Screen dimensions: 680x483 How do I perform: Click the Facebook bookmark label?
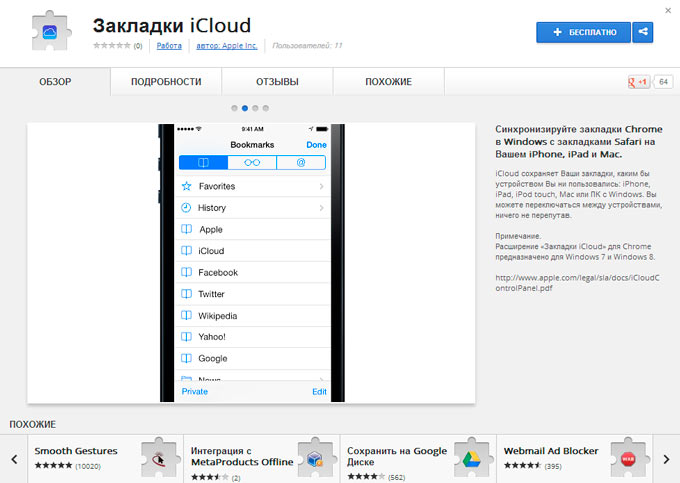(x=218, y=272)
